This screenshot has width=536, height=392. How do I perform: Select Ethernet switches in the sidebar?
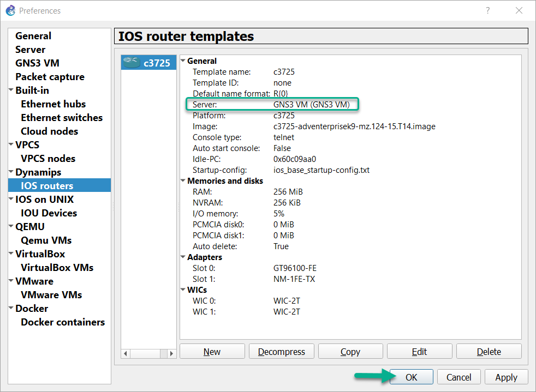tap(62, 117)
